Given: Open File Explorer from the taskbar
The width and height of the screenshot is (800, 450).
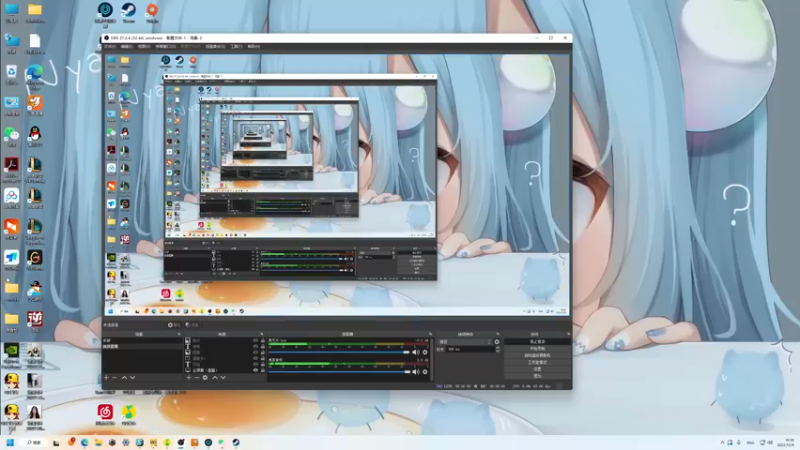Looking at the screenshot, I should click(x=98, y=442).
